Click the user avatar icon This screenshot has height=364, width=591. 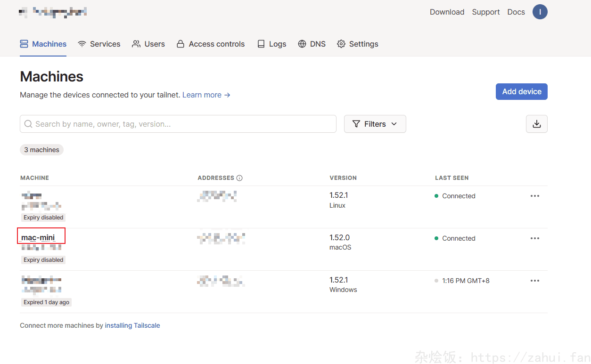(540, 12)
